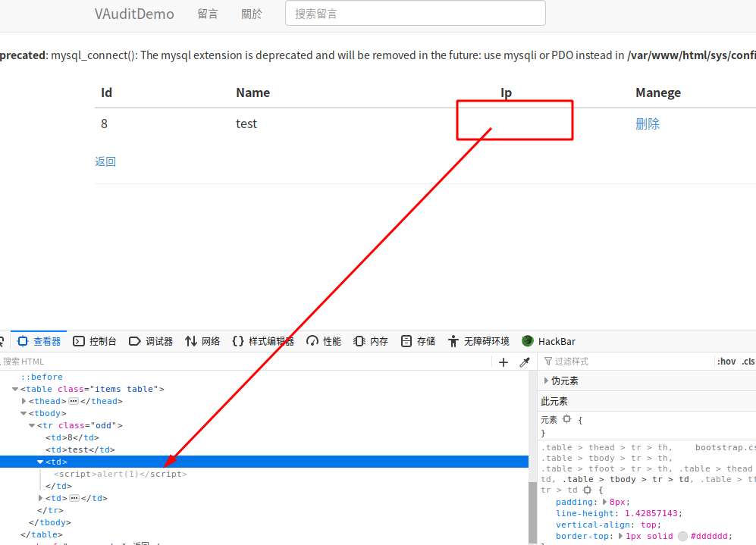Image resolution: width=756 pixels, height=545 pixels.
Task: Open the Network (网络) panel
Action: coord(202,342)
